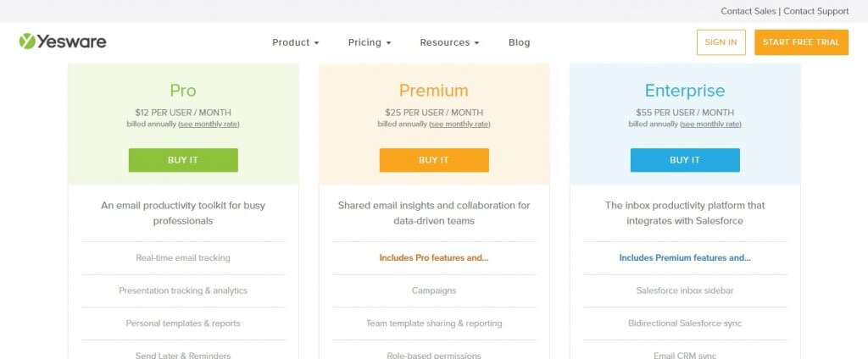Image resolution: width=868 pixels, height=359 pixels.
Task: Click the Sign In button
Action: [721, 42]
